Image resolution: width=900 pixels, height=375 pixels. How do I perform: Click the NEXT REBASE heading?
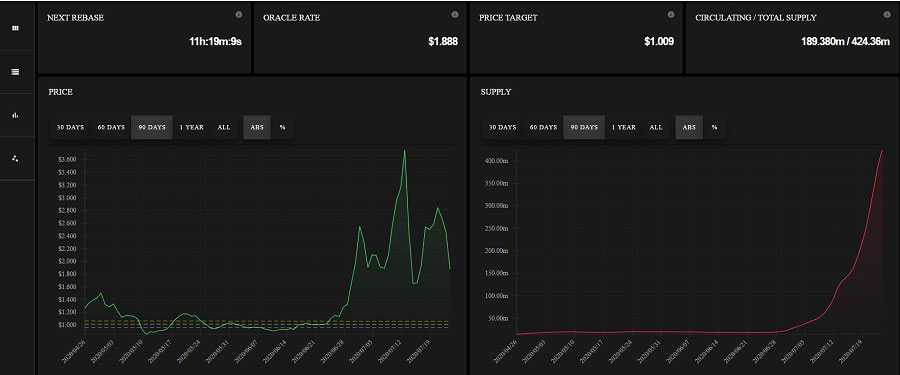click(x=75, y=18)
